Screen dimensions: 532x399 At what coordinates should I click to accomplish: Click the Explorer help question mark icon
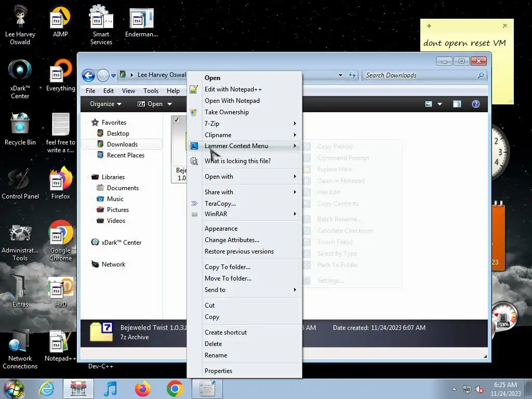(x=476, y=104)
